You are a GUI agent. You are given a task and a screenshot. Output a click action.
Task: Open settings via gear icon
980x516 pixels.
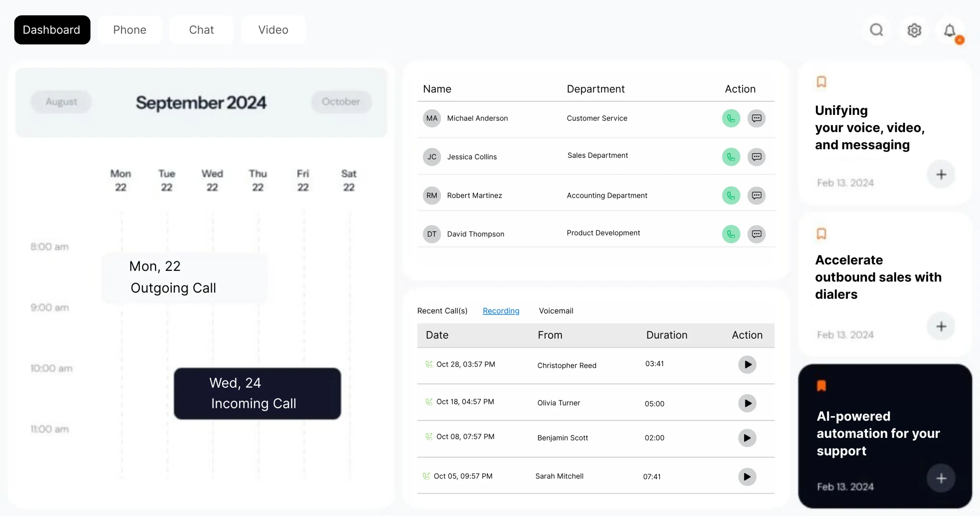pyautogui.click(x=914, y=30)
